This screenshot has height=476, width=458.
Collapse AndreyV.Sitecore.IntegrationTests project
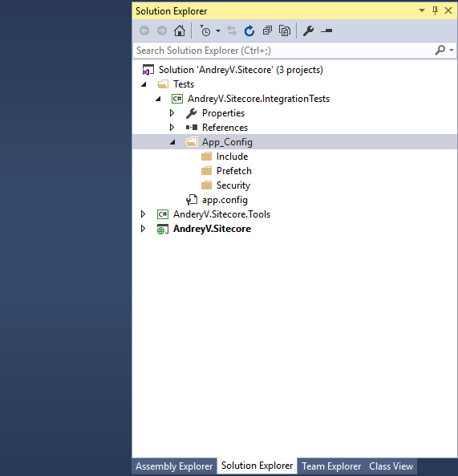[x=158, y=99]
